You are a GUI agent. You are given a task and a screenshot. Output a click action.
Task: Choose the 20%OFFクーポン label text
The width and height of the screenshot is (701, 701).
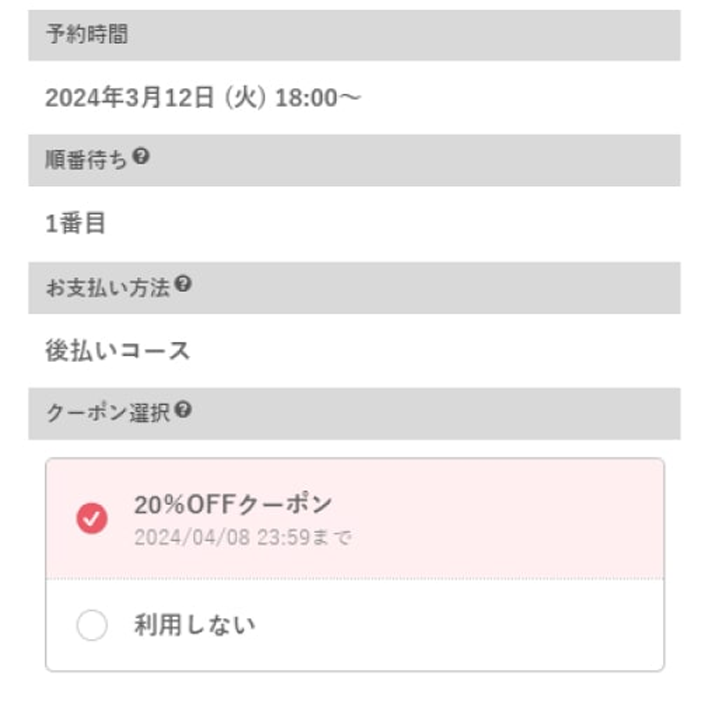pos(233,504)
